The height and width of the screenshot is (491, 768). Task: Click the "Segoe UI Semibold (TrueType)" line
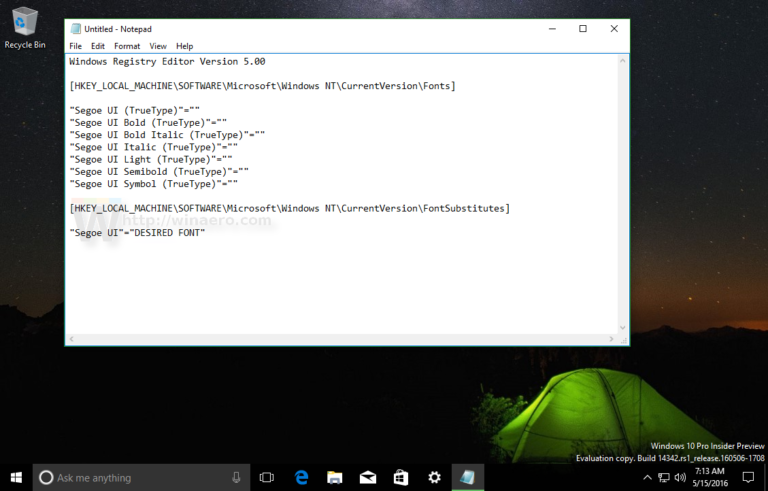point(159,172)
